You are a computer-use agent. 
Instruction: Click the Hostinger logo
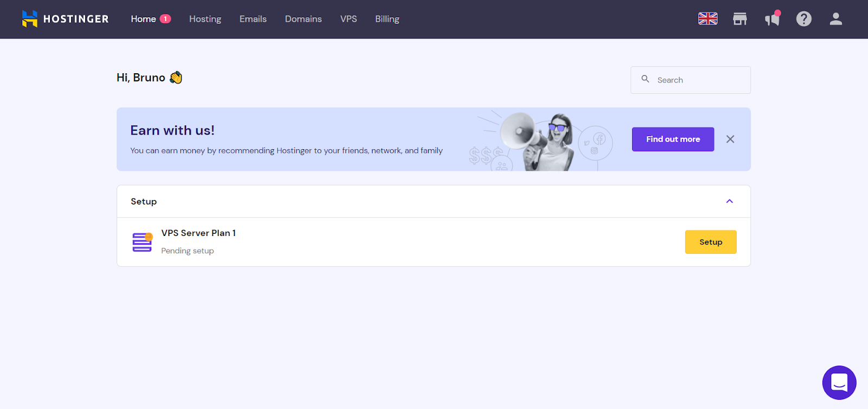tap(65, 19)
